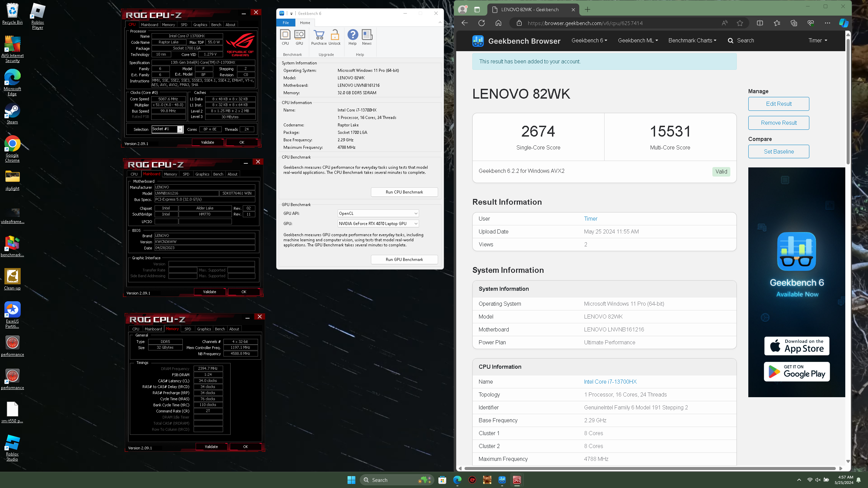Click the browser address bar URL

(585, 23)
